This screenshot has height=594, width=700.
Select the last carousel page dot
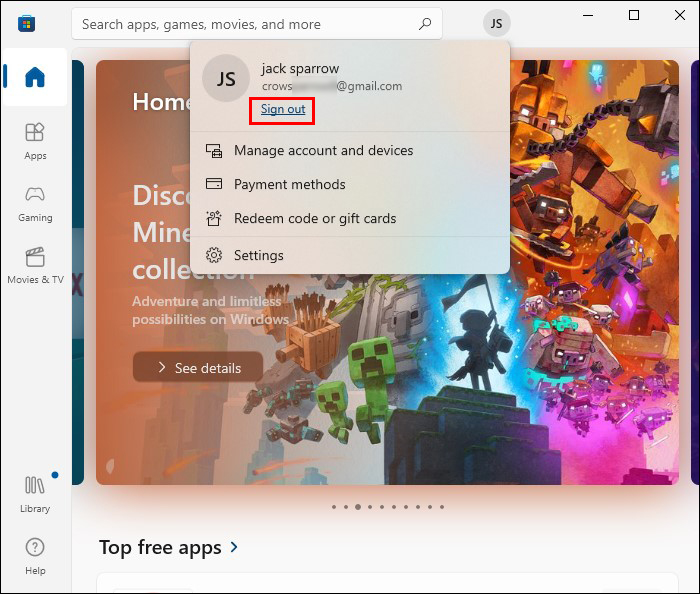coord(442,507)
